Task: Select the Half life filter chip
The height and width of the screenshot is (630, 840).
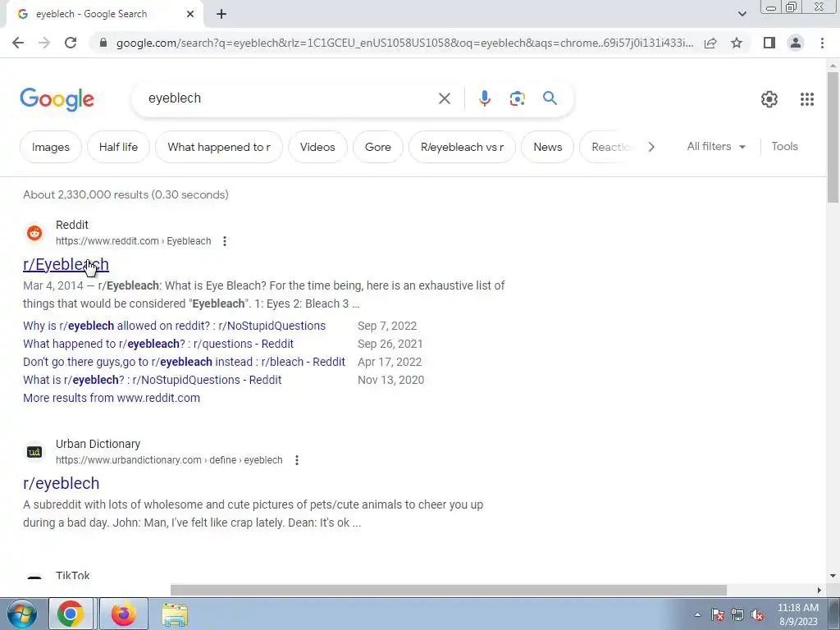Action: pos(118,147)
